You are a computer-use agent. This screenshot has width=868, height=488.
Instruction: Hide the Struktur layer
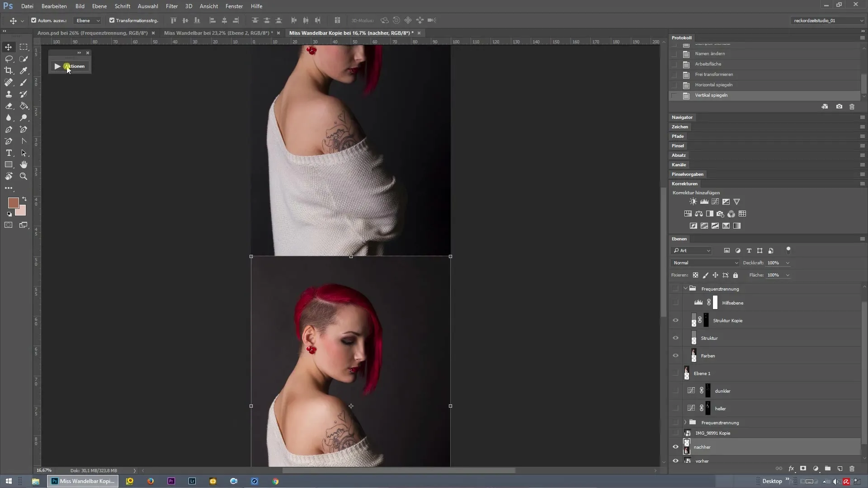click(x=675, y=338)
